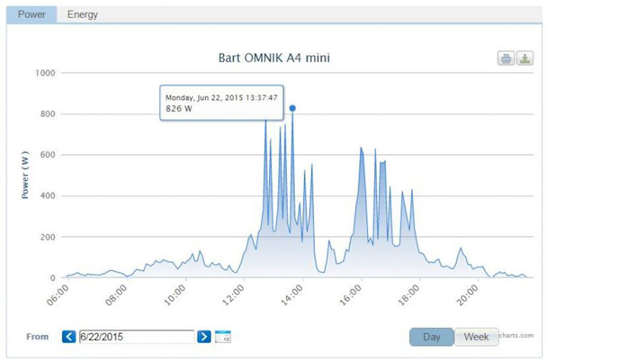Click the 12:00 x-axis label
This screenshot has width=644, height=362.
pyautogui.click(x=235, y=296)
